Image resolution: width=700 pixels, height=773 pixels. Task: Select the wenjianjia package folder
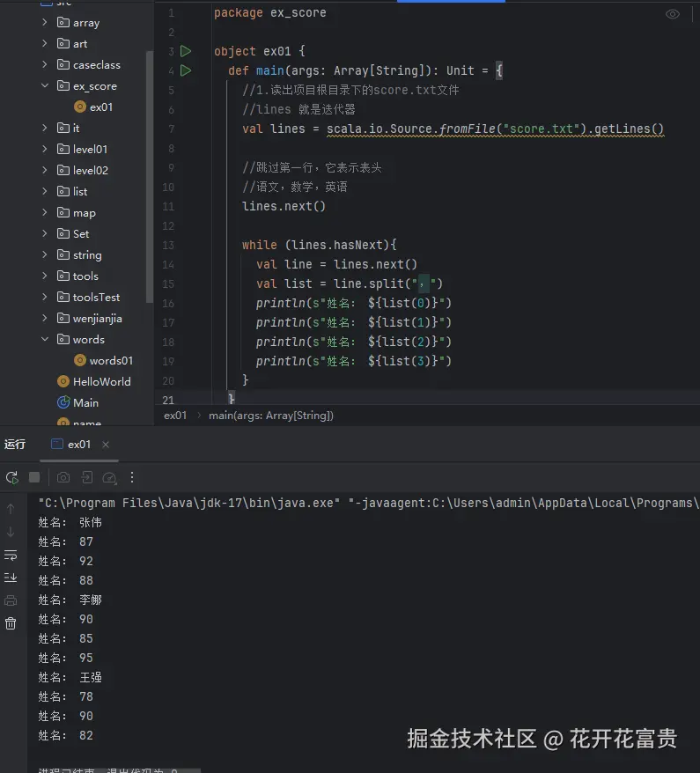89,319
